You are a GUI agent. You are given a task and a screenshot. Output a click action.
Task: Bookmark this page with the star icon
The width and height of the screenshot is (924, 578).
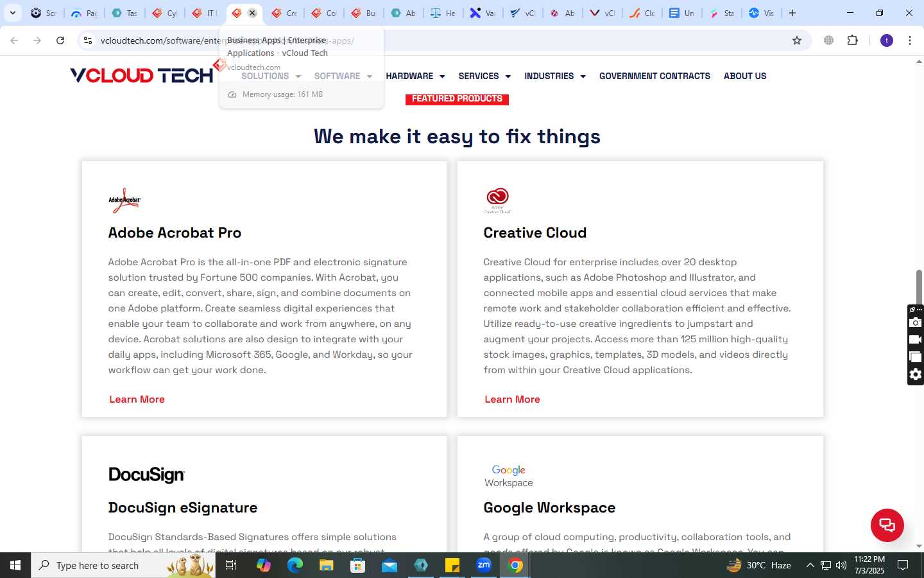[x=797, y=40]
